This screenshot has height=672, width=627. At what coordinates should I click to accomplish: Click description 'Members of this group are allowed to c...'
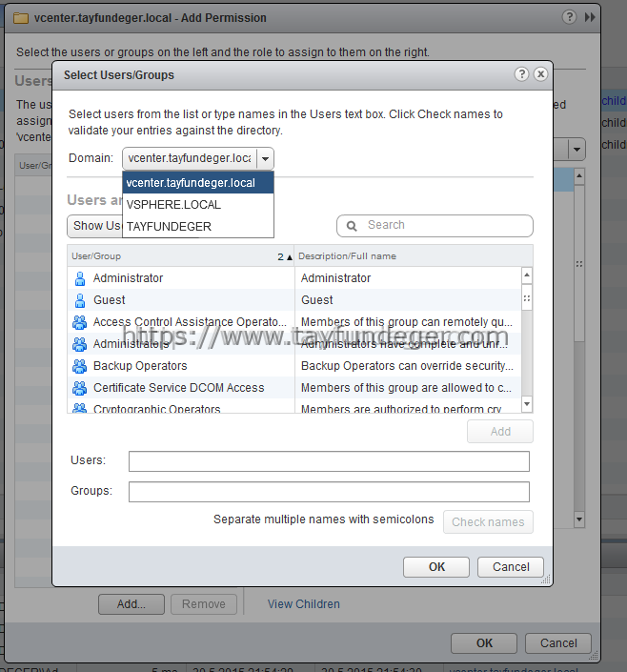406,387
